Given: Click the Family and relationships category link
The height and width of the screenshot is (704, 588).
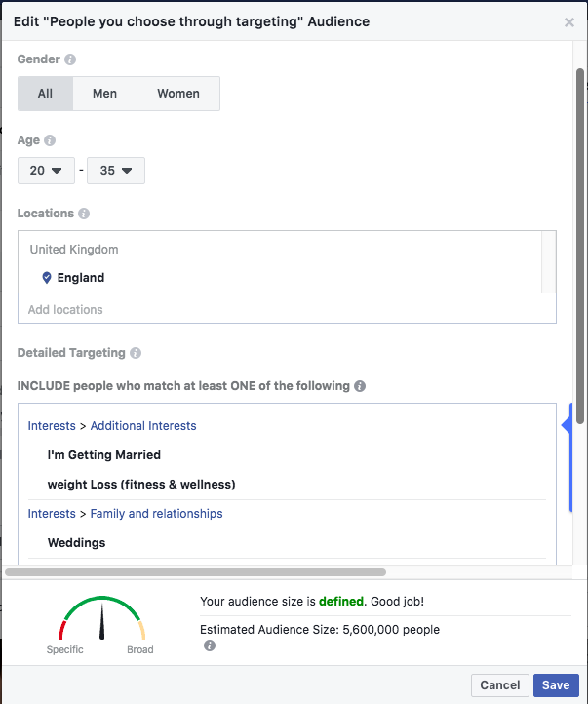Looking at the screenshot, I should [x=156, y=514].
